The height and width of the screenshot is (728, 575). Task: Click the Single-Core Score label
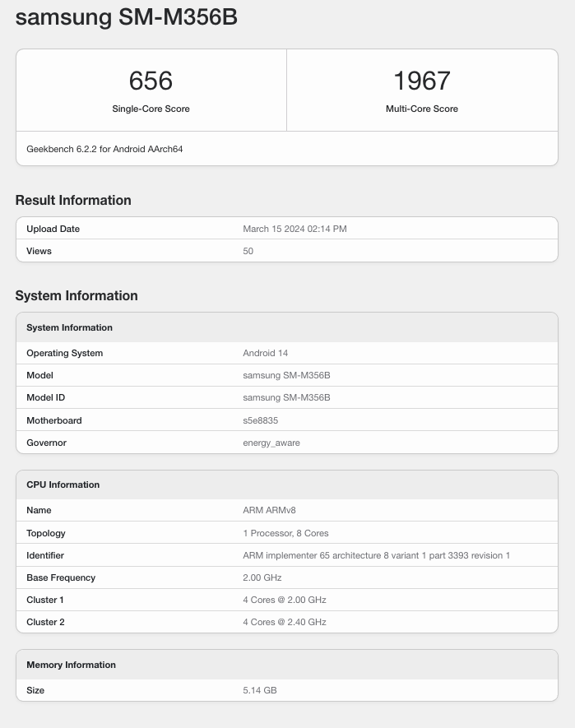click(151, 109)
